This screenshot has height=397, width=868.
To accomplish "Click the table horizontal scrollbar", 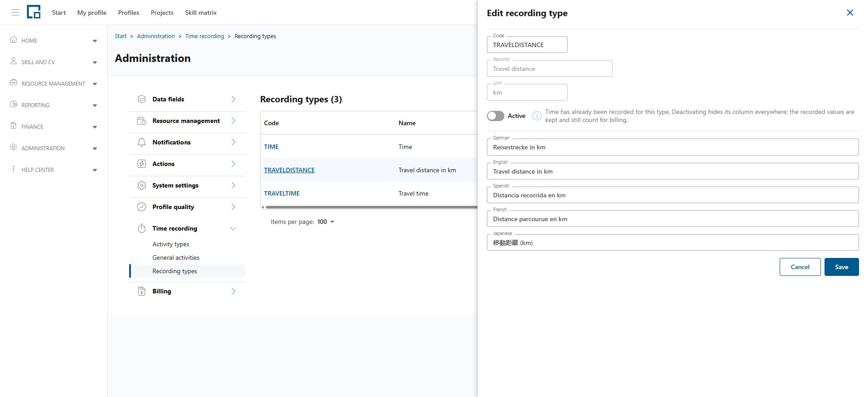I will click(x=371, y=207).
